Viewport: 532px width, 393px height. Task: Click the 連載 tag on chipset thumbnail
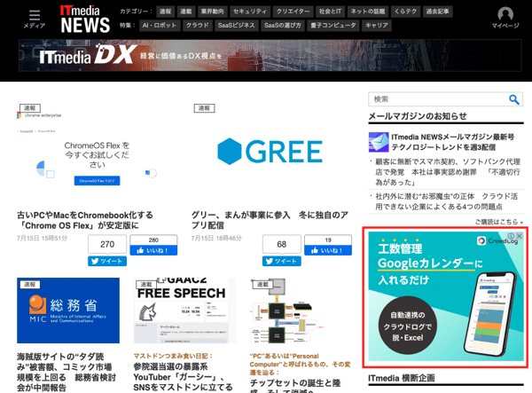[x=262, y=285]
